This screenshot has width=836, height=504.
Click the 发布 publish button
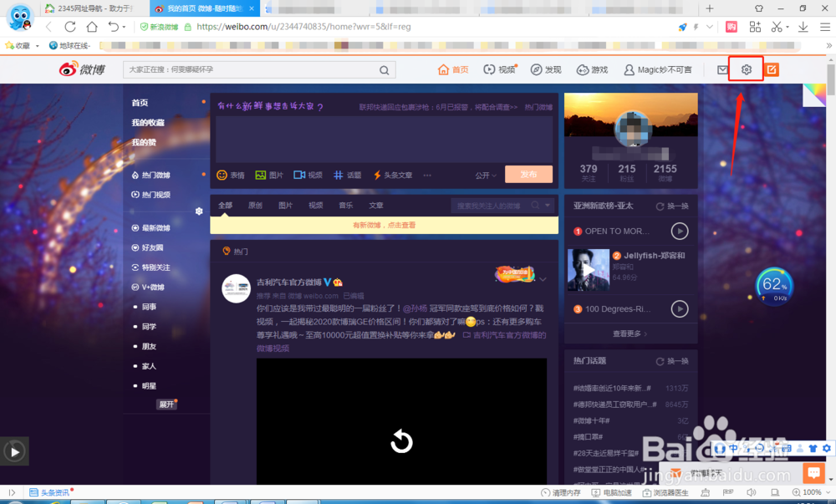click(528, 174)
